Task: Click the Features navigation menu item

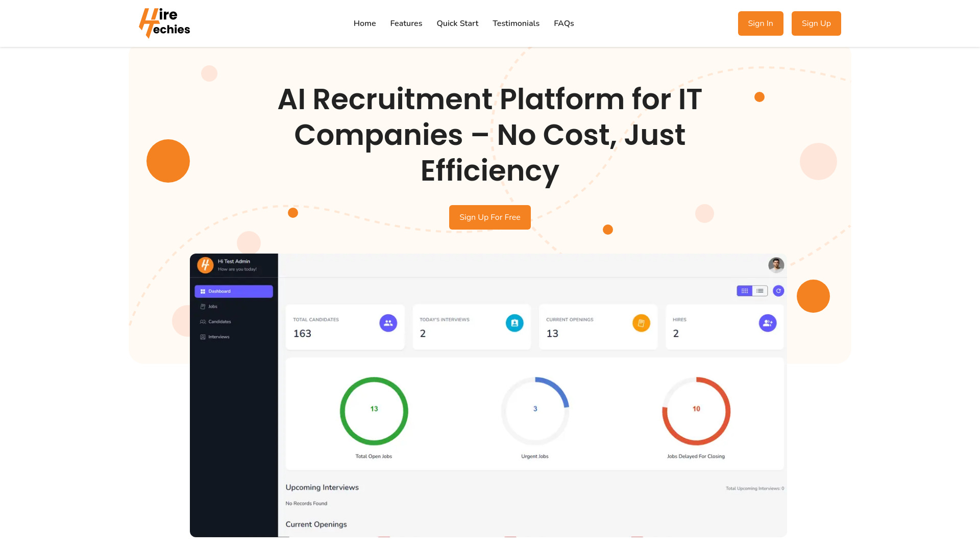Action: click(x=406, y=23)
